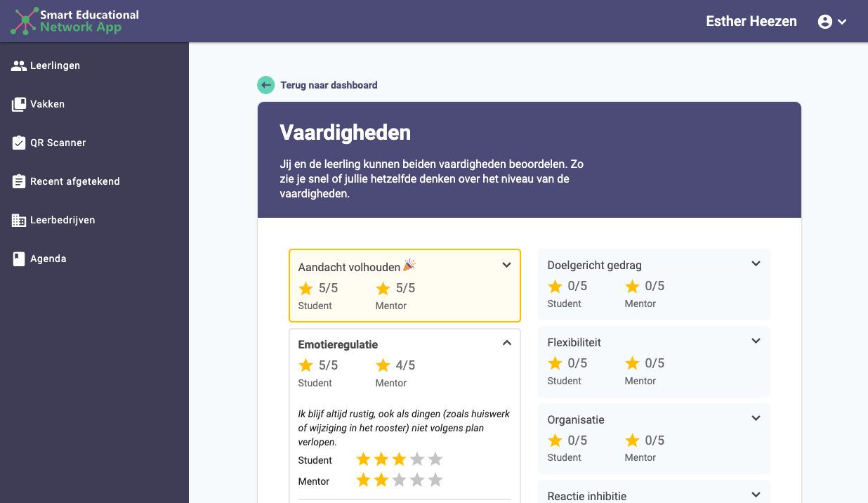Click the Leerlingen people icon in sidebar
The height and width of the screenshot is (503, 868).
coord(19,65)
